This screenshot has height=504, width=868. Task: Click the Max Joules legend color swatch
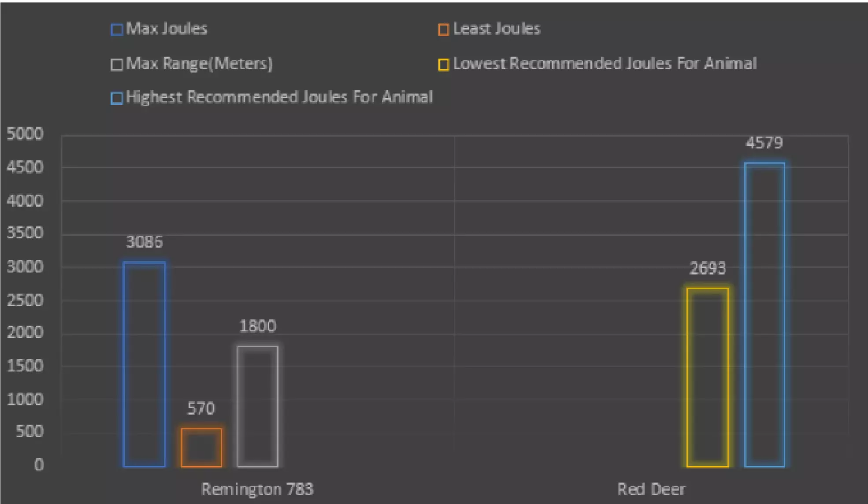point(117,30)
